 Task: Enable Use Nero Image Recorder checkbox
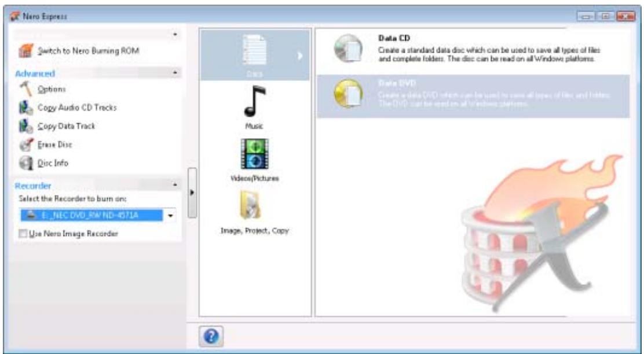click(23, 234)
